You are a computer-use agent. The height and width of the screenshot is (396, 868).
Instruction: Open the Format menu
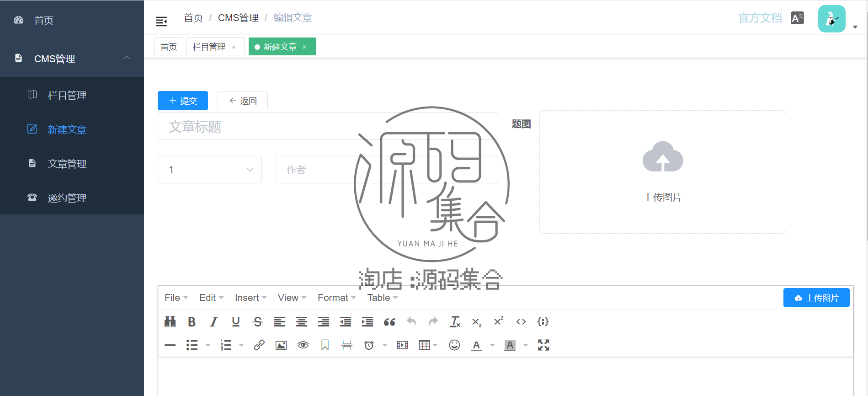[x=337, y=298]
